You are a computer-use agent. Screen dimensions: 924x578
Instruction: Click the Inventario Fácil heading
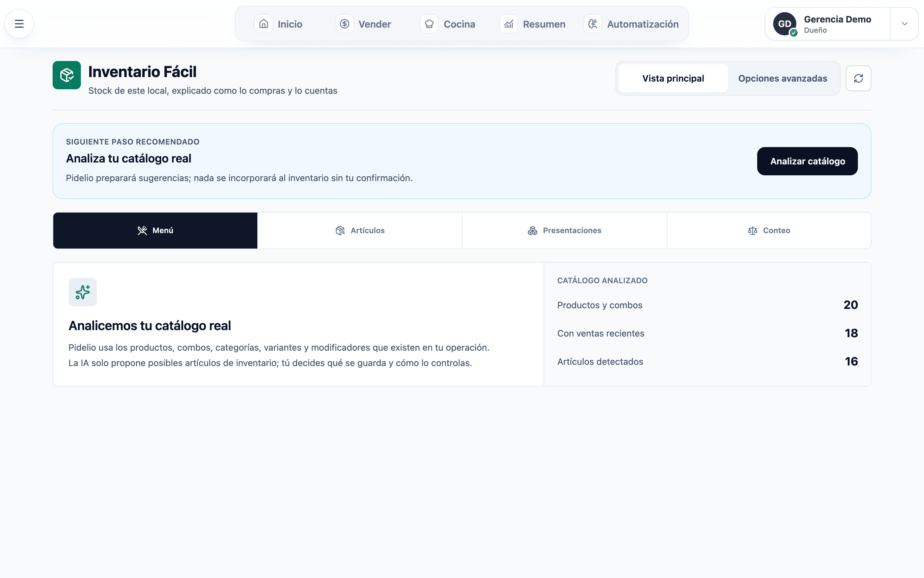click(142, 72)
